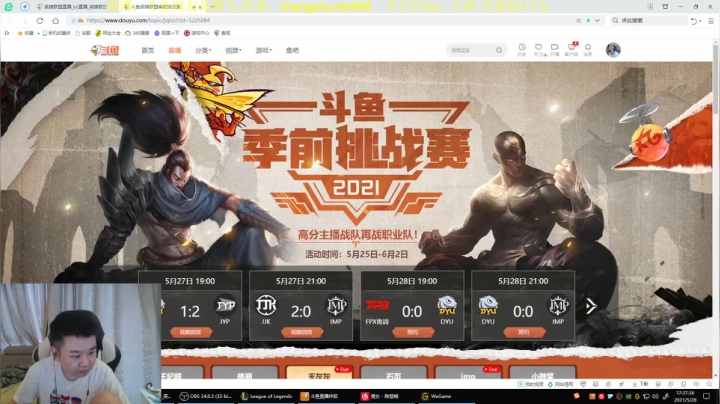Open the user profile avatar
The image size is (720, 404).
click(x=613, y=50)
